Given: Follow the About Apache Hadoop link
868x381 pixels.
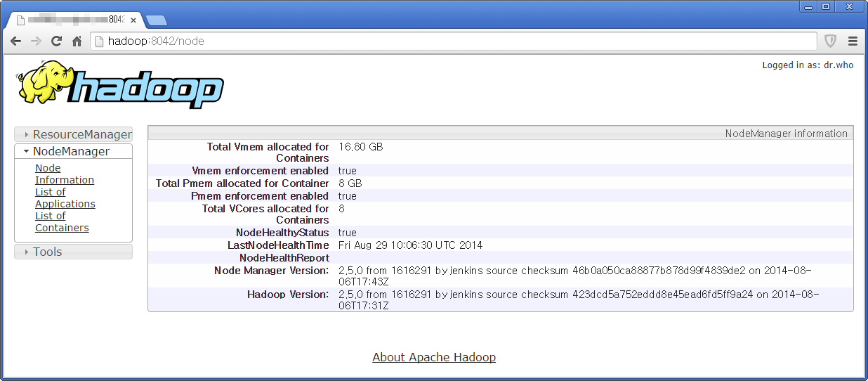Looking at the screenshot, I should point(434,357).
